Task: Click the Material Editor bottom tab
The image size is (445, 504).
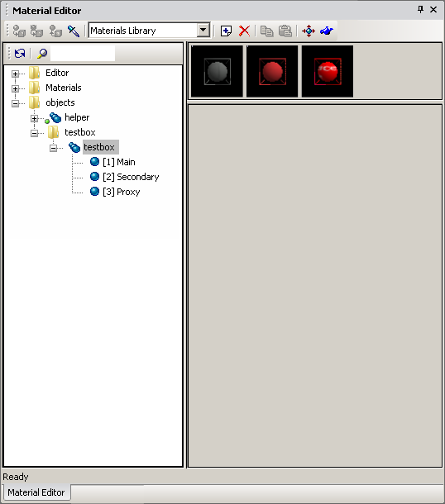Action: pyautogui.click(x=36, y=492)
